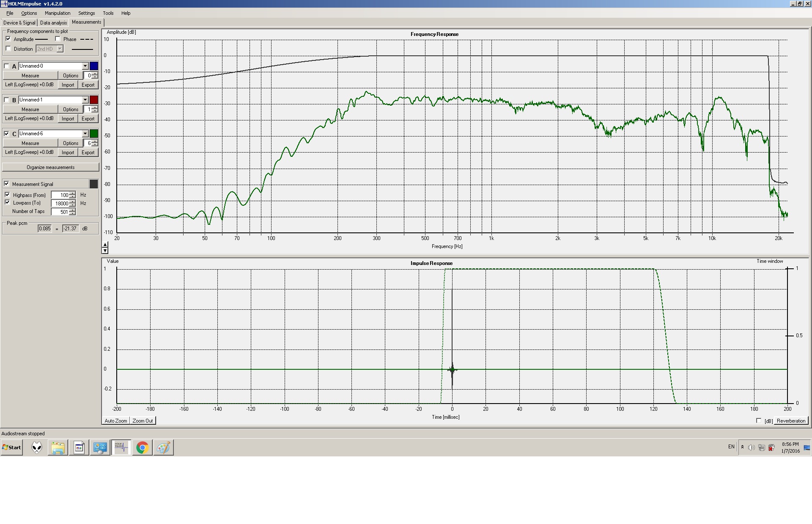Open Paint from the taskbar
The height and width of the screenshot is (524, 812).
pyautogui.click(x=164, y=448)
